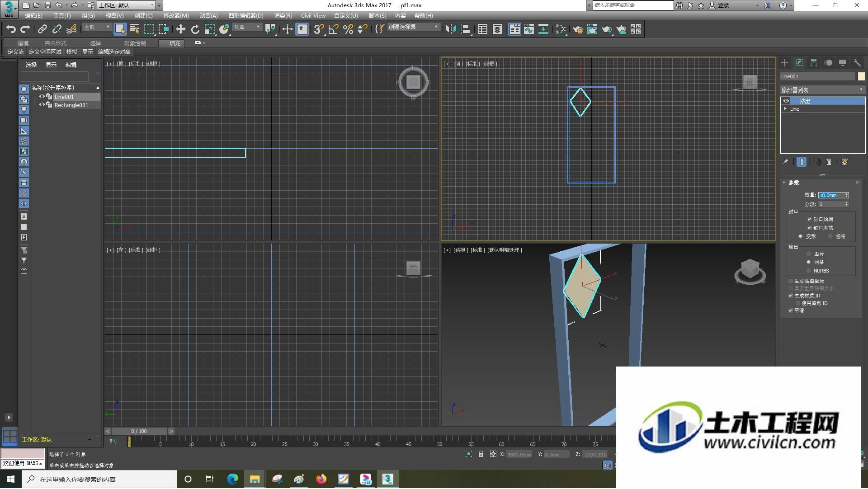
Task: Click the Pin Stack icon
Action: tap(785, 162)
